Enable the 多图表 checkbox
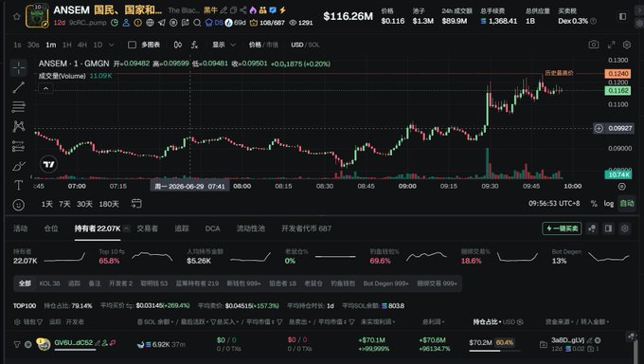This screenshot has height=364, width=644. click(132, 45)
